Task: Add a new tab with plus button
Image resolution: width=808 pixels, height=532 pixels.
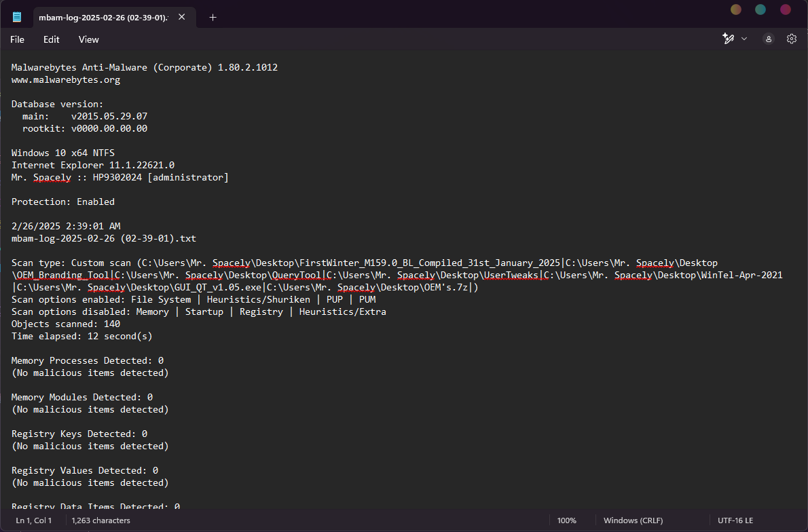Action: pyautogui.click(x=213, y=18)
